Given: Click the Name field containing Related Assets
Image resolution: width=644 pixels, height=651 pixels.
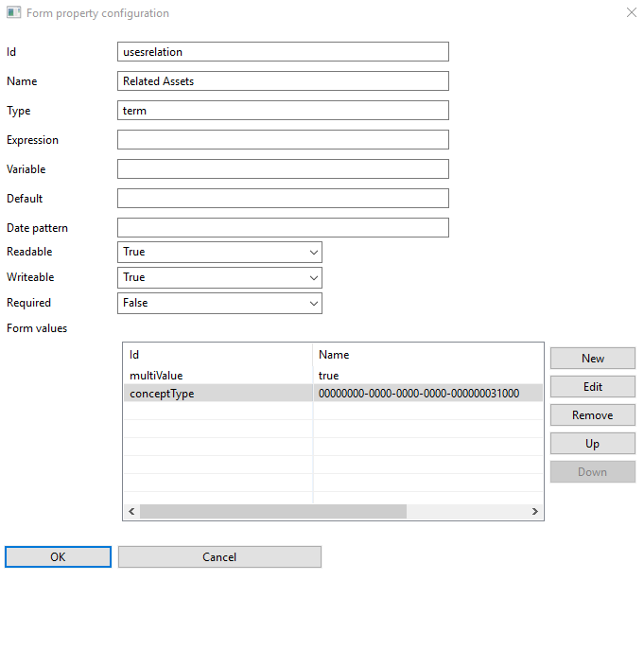Looking at the screenshot, I should point(282,81).
